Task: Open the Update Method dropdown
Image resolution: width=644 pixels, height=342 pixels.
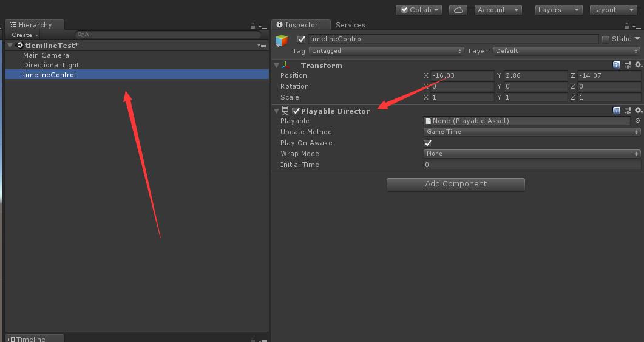Action: coord(532,132)
